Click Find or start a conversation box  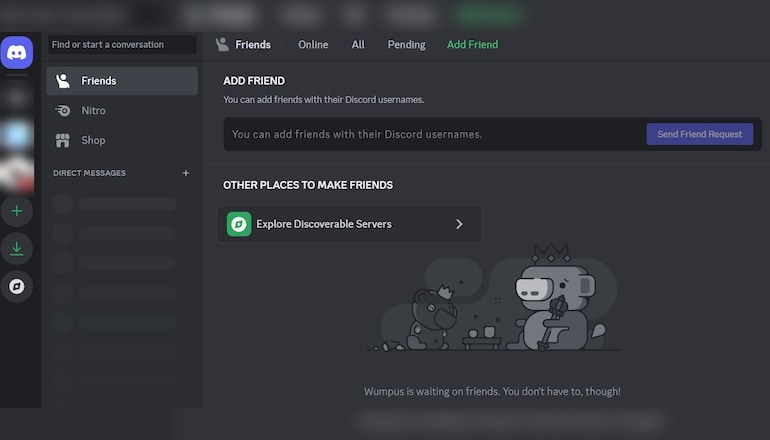pyautogui.click(x=122, y=45)
